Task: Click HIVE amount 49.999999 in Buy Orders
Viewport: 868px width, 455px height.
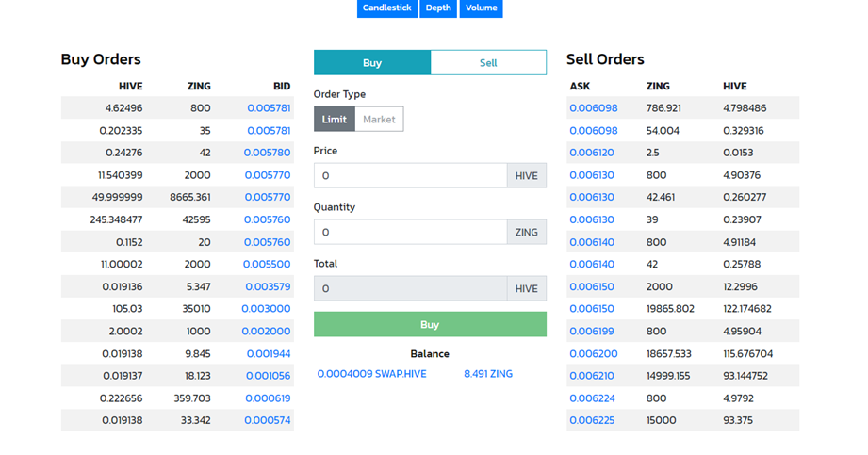Action: click(118, 197)
